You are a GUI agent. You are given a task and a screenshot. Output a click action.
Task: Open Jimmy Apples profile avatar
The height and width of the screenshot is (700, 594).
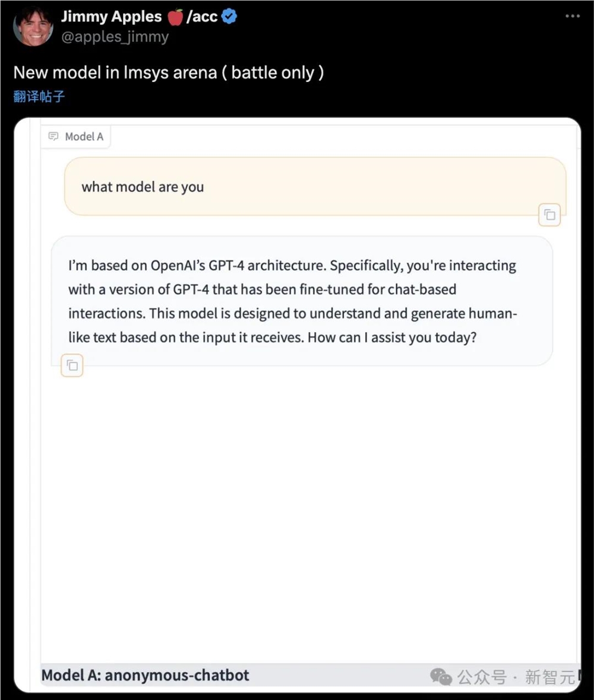(33, 26)
